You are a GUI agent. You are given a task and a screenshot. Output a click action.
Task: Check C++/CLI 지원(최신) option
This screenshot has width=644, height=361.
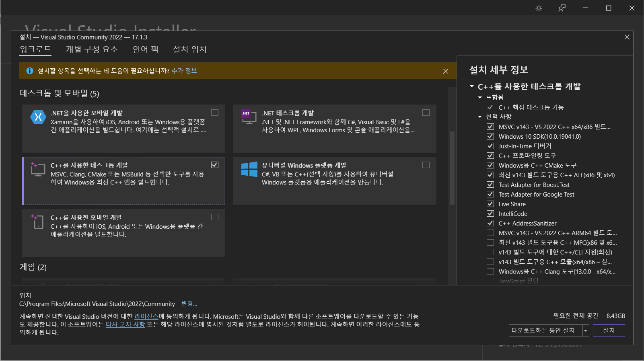(490, 252)
